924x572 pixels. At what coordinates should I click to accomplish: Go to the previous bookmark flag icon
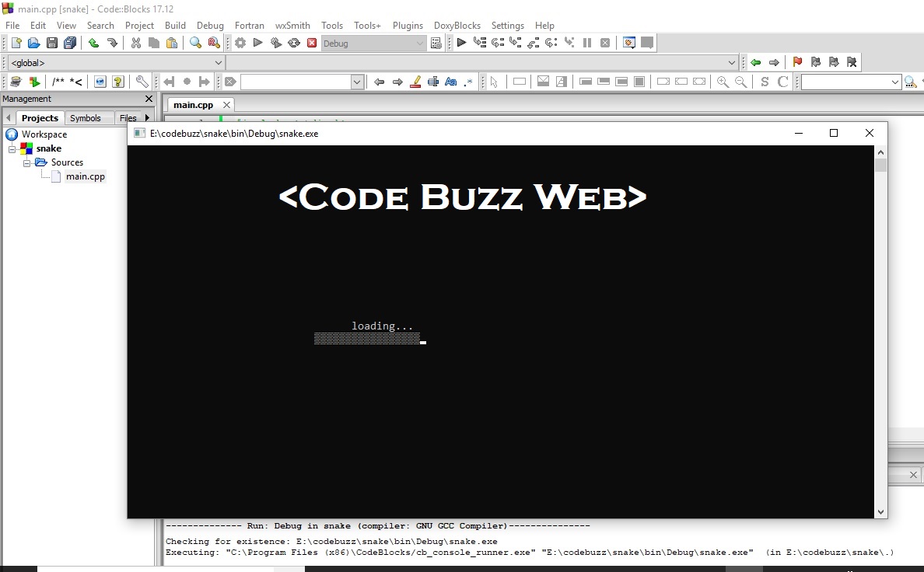coord(816,62)
